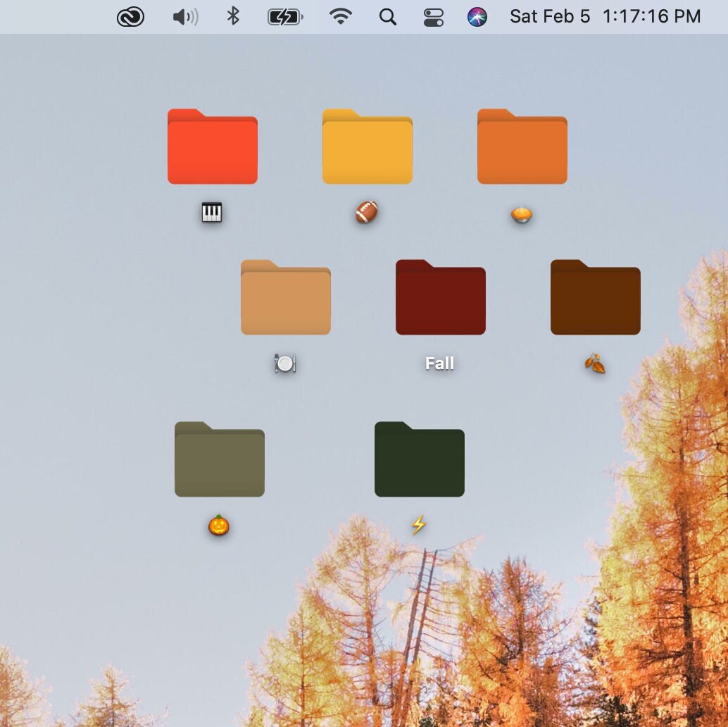The image size is (728, 727).
Task: Click the clock showing 1:17:16 PM
Action: tap(651, 16)
